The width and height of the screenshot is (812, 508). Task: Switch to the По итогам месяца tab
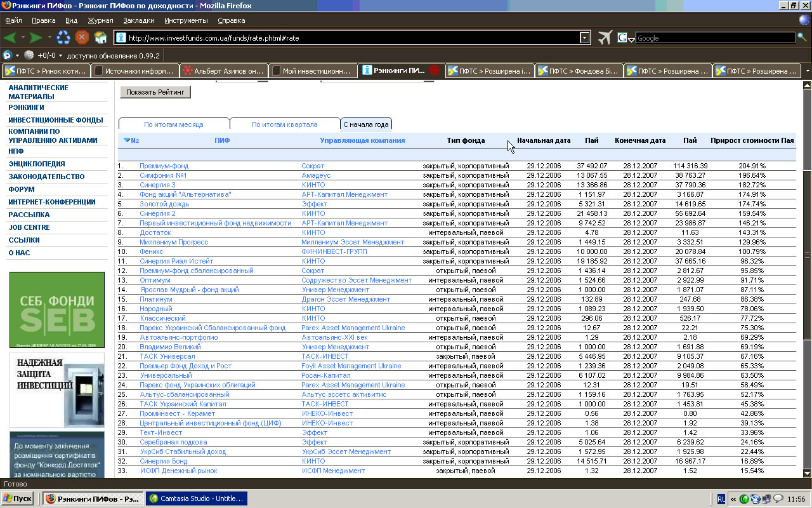pyautogui.click(x=173, y=124)
